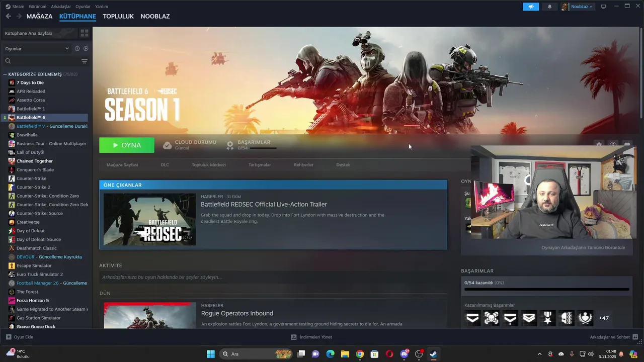Select Euro Truck Simulator 2 in library
This screenshot has width=644, height=362.
(39, 275)
